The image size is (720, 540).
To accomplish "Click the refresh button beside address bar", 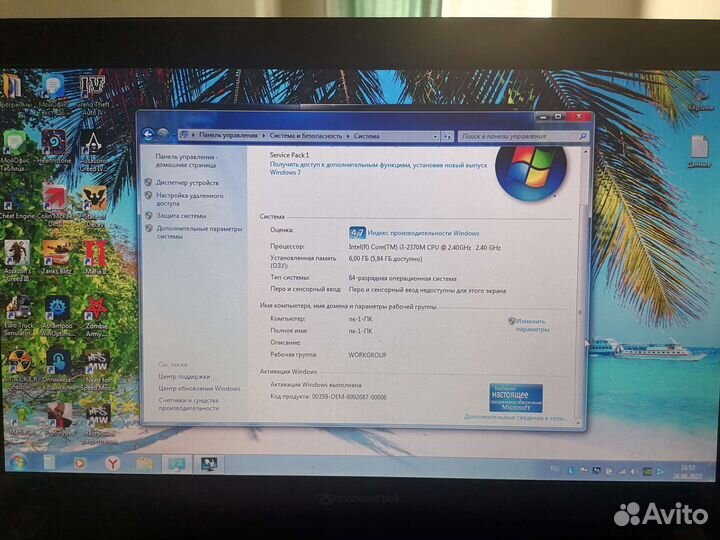I will click(x=448, y=136).
